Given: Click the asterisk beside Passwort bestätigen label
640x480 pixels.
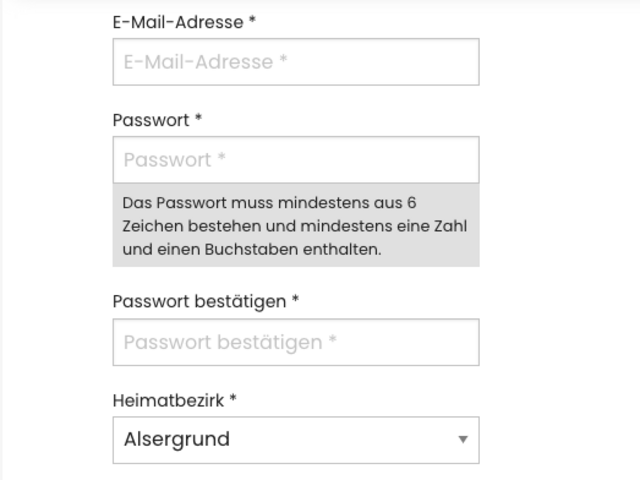Looking at the screenshot, I should (296, 301).
